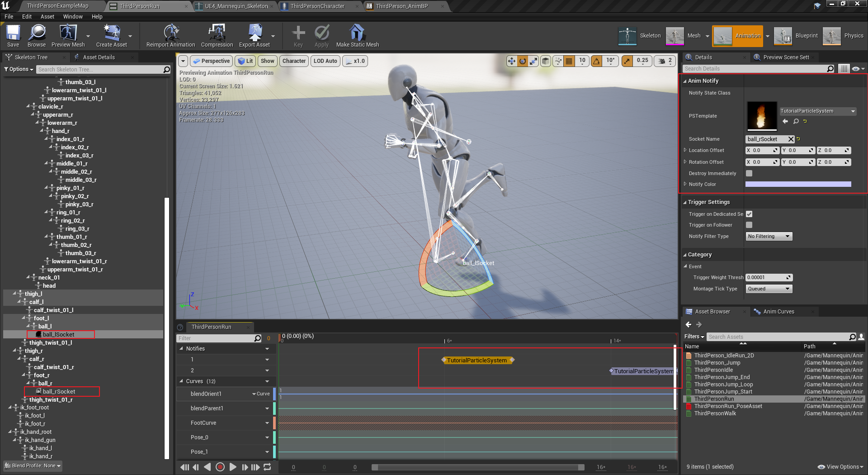
Task: Collapse the Notifies track group
Action: pyautogui.click(x=181, y=349)
